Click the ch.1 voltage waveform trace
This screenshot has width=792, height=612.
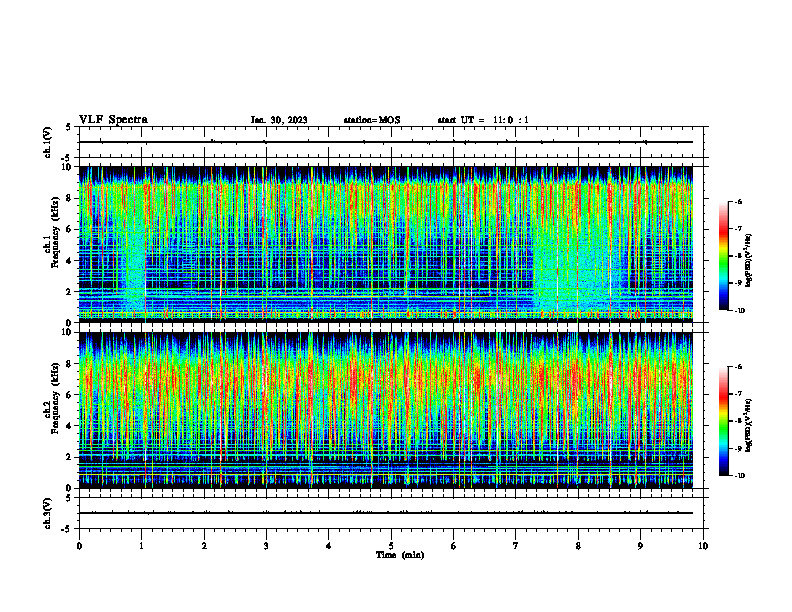click(385, 142)
